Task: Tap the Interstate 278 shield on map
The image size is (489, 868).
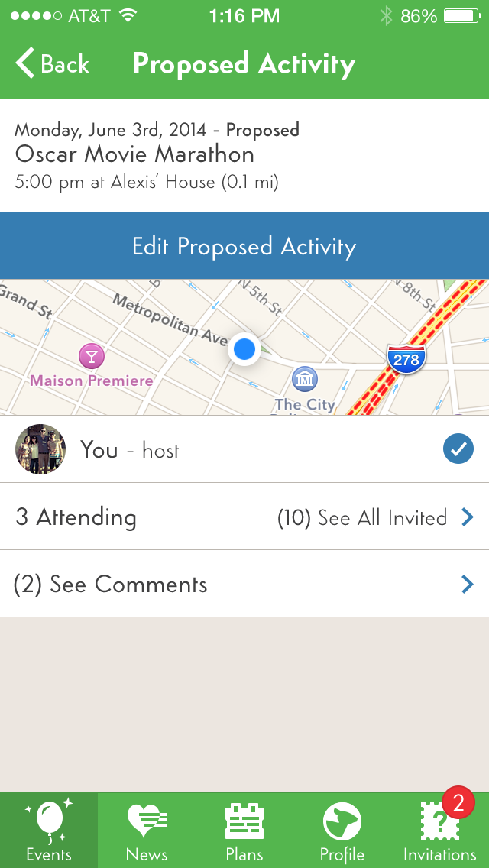Action: coord(406,358)
